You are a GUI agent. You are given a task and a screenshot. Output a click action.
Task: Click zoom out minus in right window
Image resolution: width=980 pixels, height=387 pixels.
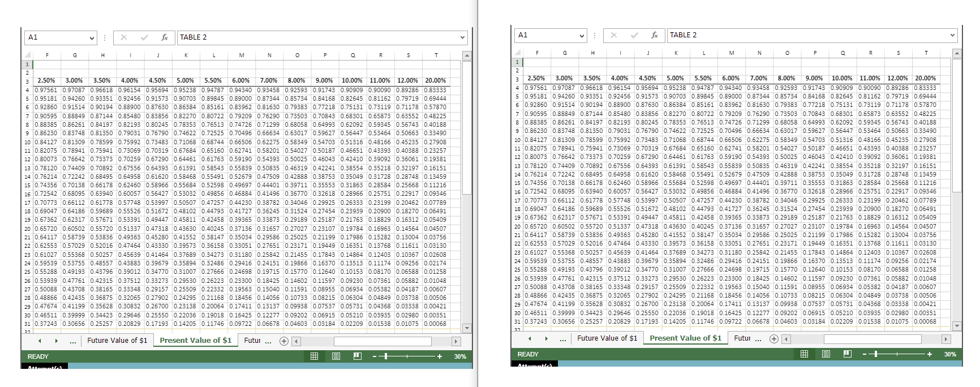(x=864, y=354)
